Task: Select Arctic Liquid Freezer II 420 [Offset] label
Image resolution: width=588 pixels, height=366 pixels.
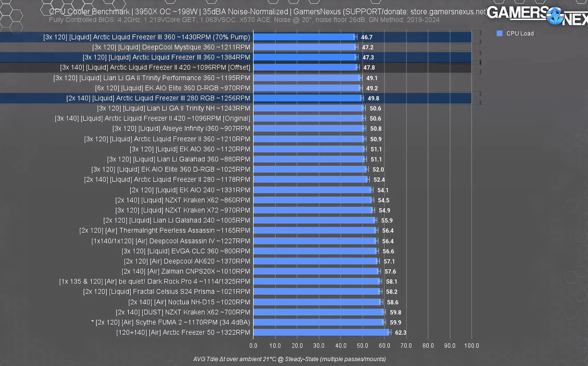Action: 155,68
